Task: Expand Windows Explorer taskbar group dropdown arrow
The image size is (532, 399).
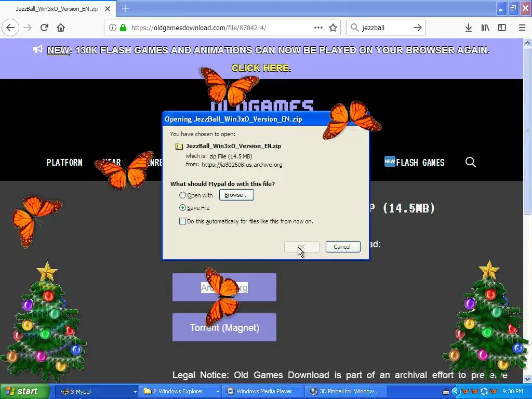Action: pos(218,392)
